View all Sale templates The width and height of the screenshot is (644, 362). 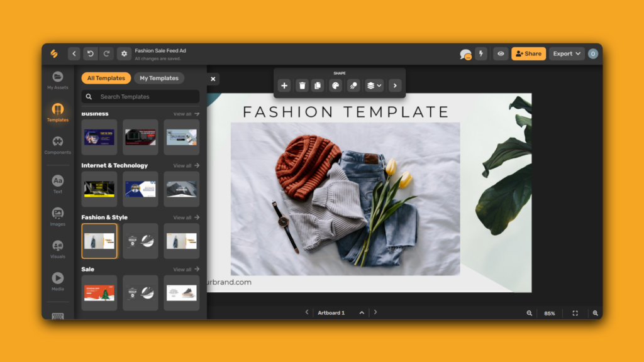186,269
